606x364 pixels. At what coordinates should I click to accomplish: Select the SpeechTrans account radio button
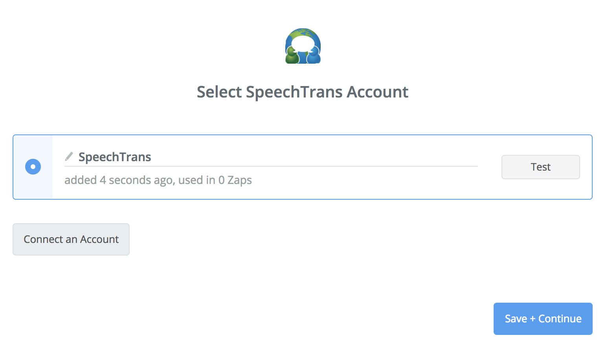point(33,167)
